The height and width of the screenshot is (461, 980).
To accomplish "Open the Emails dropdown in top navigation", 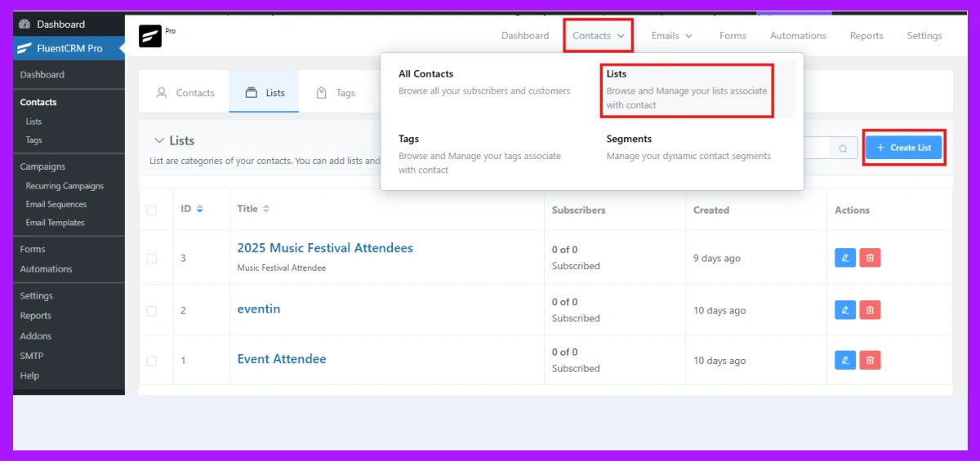I will click(671, 36).
